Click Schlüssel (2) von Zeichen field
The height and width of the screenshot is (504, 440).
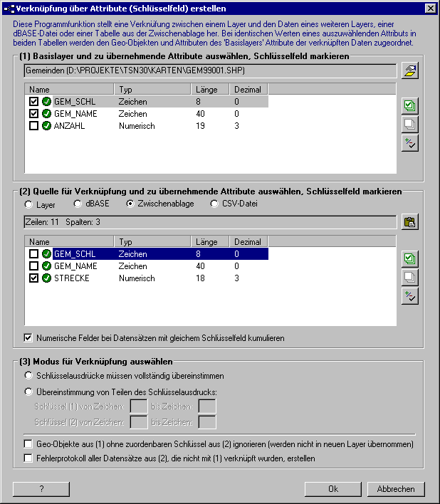139,422
